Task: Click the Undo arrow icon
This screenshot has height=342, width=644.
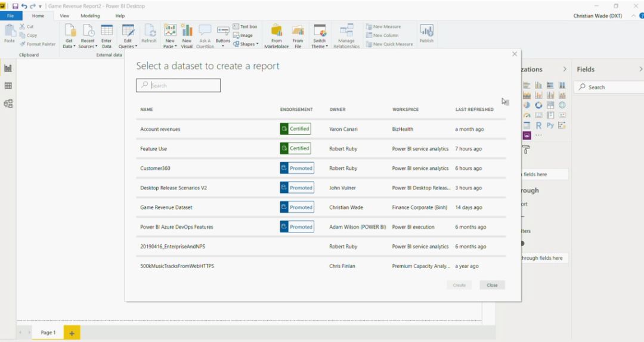Action: click(x=24, y=6)
